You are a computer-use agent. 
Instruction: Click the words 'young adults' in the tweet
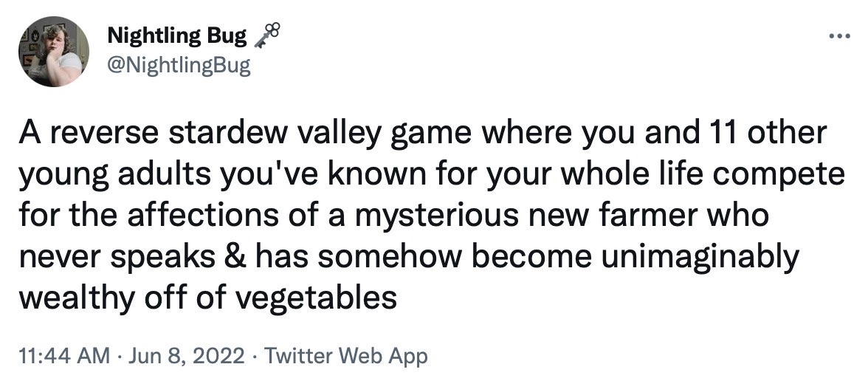103,176
